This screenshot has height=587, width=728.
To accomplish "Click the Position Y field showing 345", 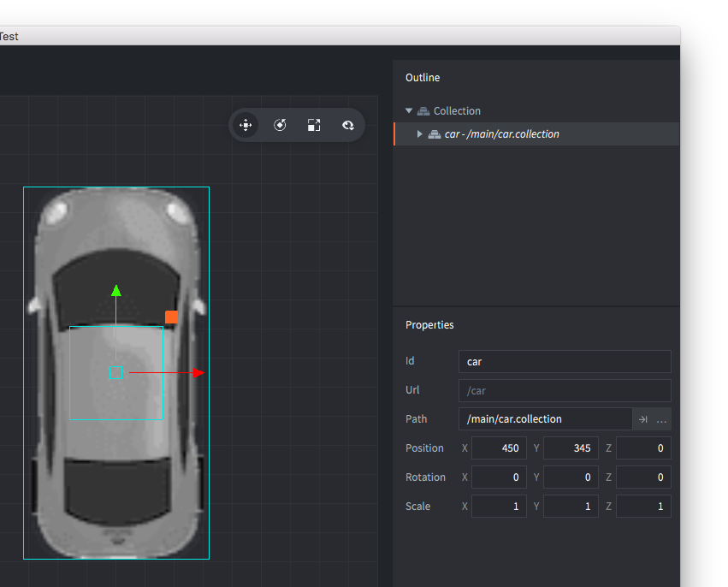I will [571, 448].
